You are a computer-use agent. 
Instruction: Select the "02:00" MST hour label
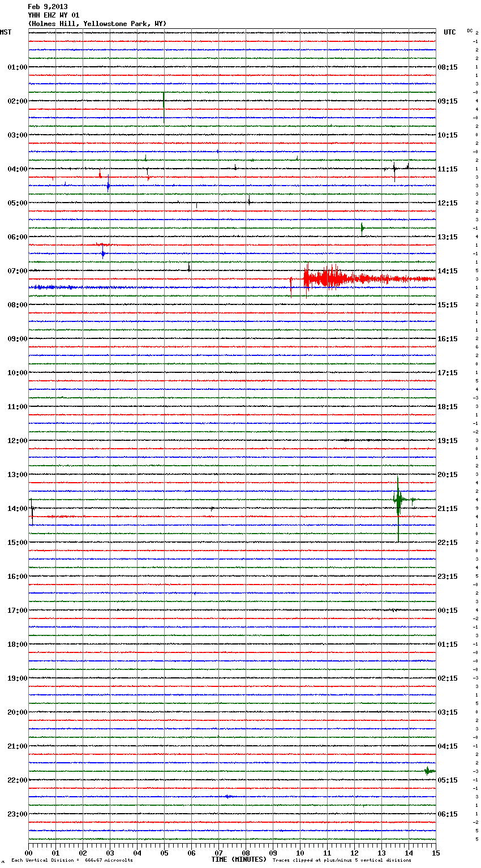point(18,101)
